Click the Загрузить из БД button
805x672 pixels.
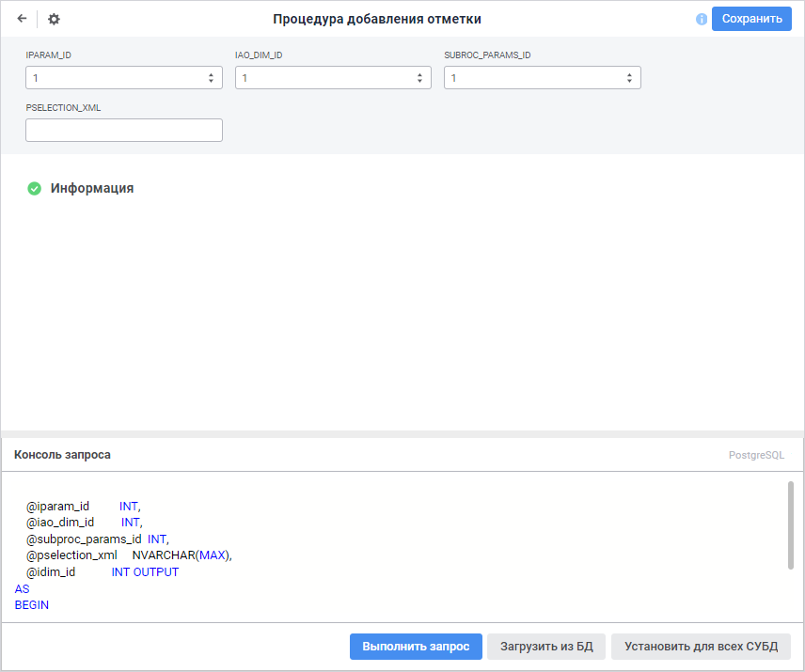(546, 647)
